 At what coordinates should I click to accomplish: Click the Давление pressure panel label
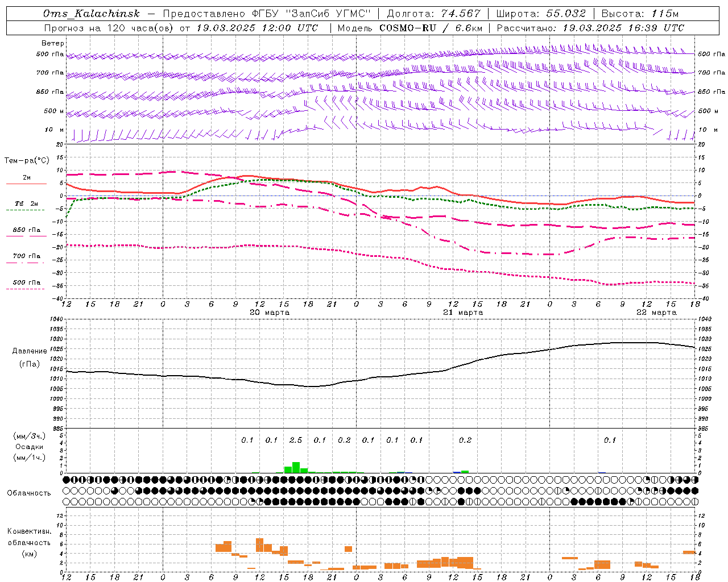point(30,351)
